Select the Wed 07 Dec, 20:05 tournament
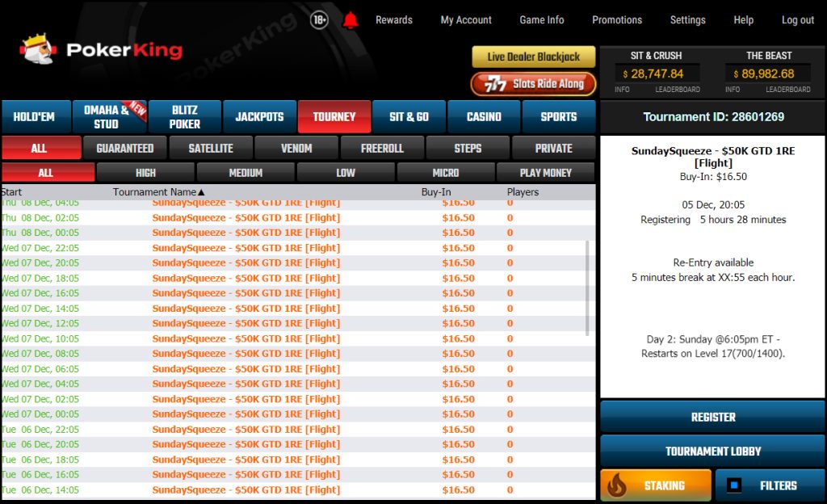The height and width of the screenshot is (504, 827). [298, 262]
